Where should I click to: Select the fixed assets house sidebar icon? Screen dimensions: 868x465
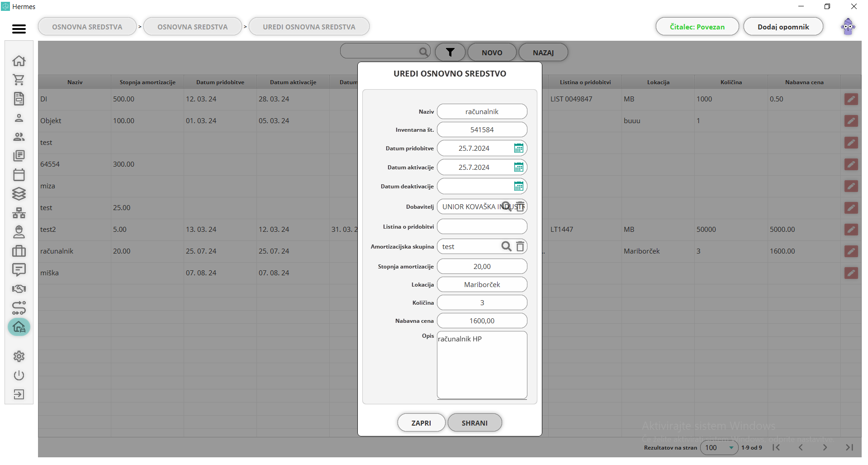click(19, 327)
